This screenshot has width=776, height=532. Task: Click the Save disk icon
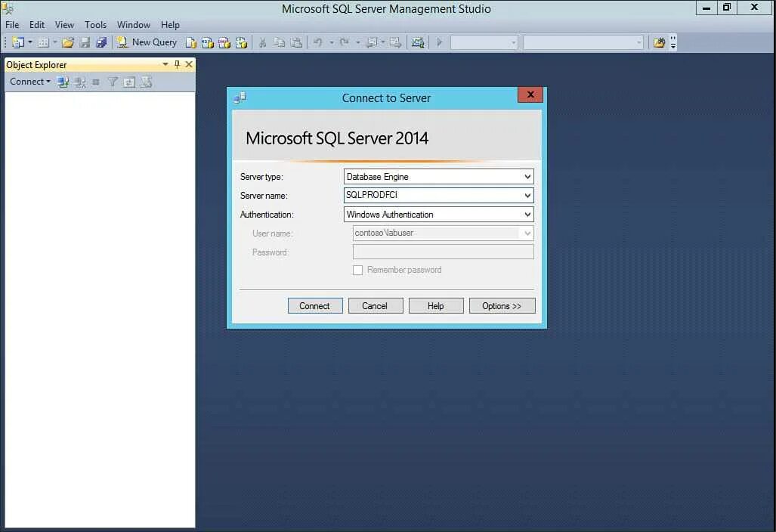tap(85, 42)
